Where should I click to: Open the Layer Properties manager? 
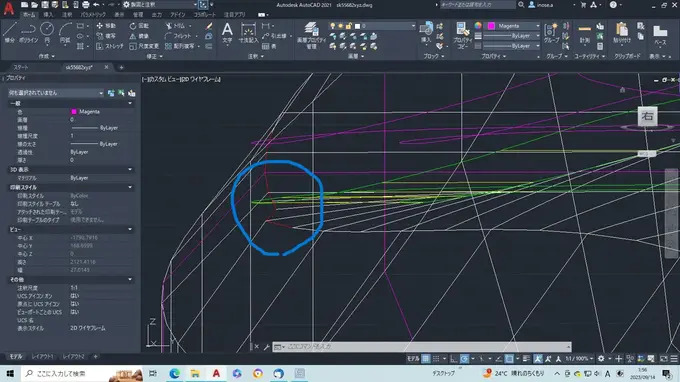pyautogui.click(x=311, y=35)
